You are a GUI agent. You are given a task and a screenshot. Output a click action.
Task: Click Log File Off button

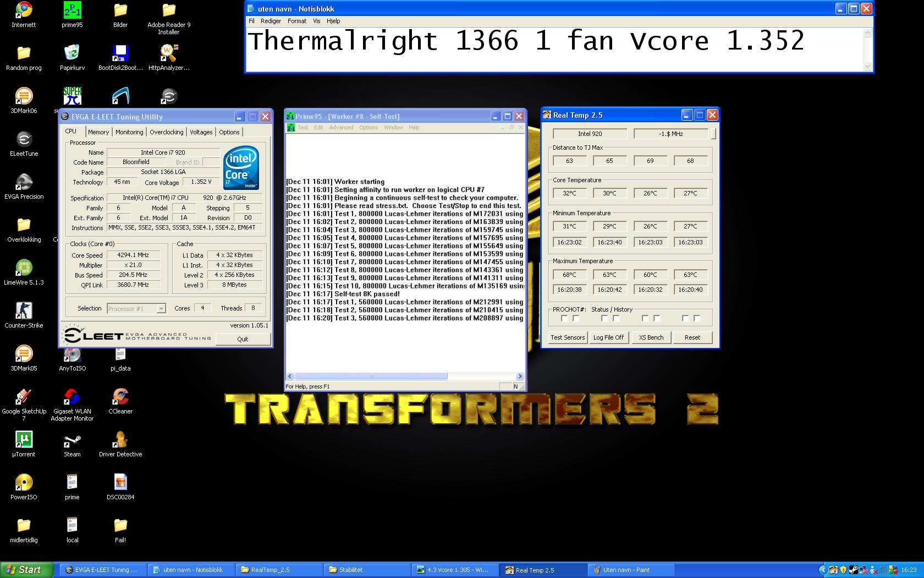[x=608, y=337]
